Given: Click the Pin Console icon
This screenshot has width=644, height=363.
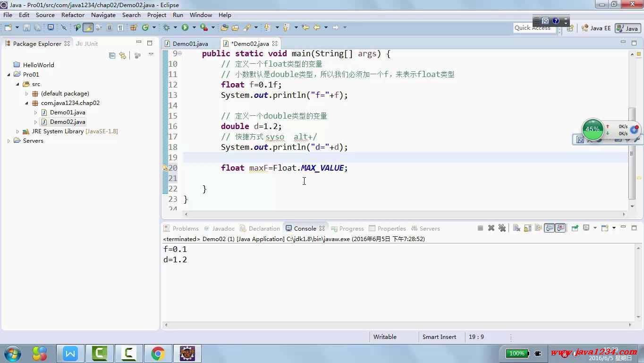Looking at the screenshot, I should (x=575, y=228).
